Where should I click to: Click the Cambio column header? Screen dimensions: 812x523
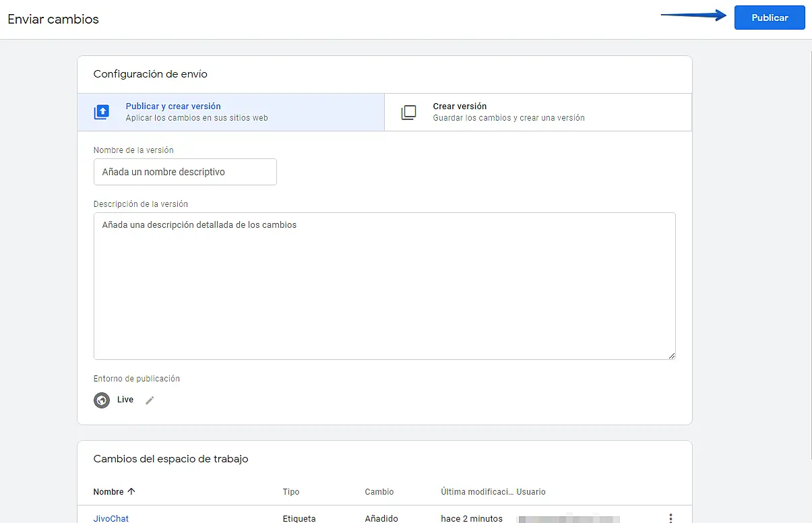click(x=379, y=492)
